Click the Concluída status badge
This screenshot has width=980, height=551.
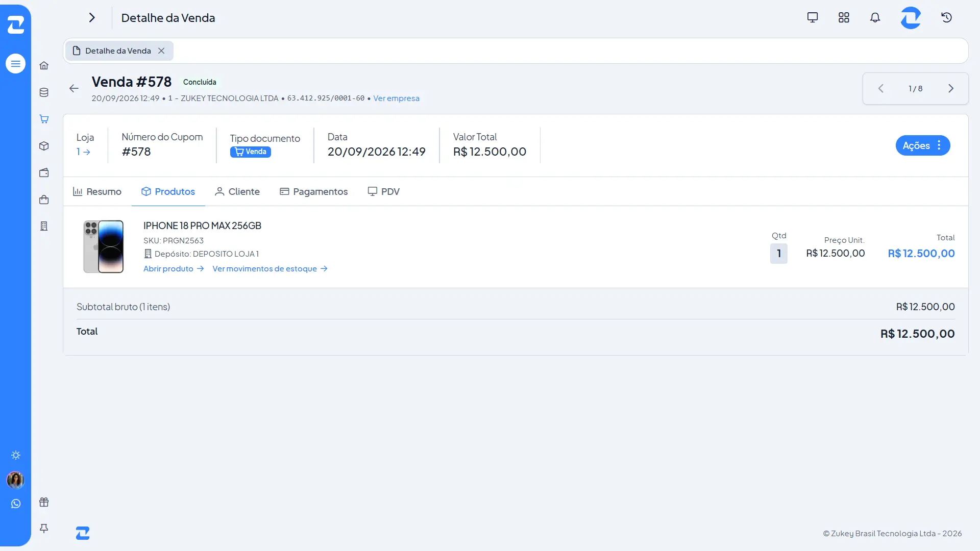[200, 82]
